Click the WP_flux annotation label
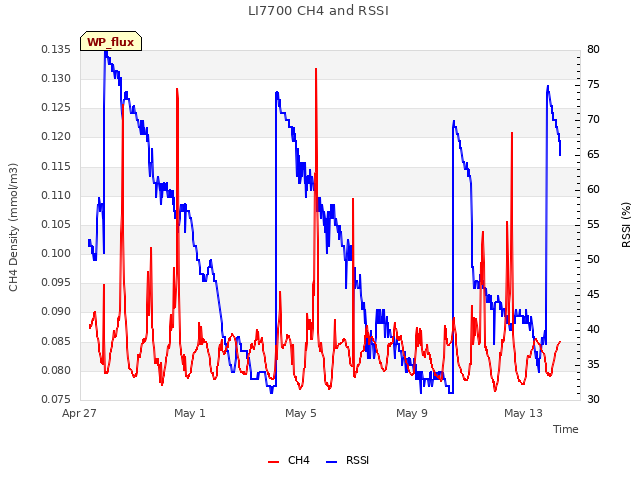The image size is (640, 480). pos(111,42)
